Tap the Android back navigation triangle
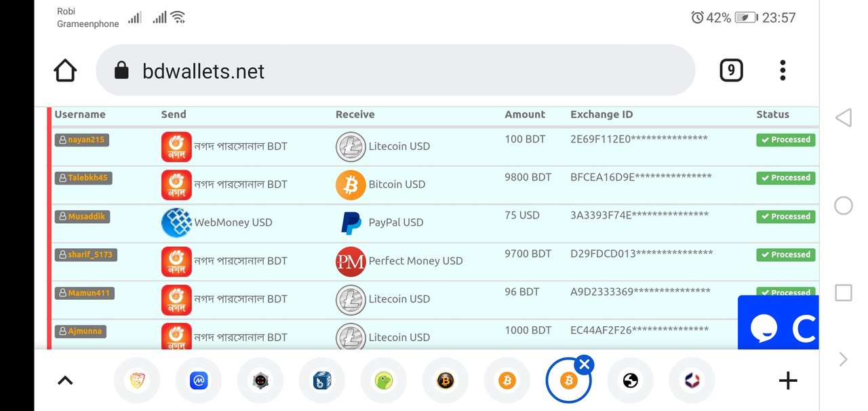Image resolution: width=868 pixels, height=411 pixels. point(843,118)
